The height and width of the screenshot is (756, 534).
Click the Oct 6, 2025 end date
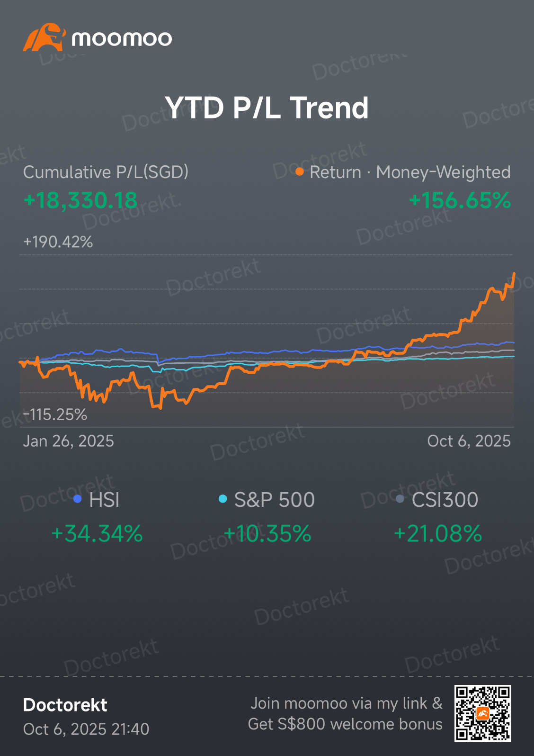pyautogui.click(x=469, y=441)
